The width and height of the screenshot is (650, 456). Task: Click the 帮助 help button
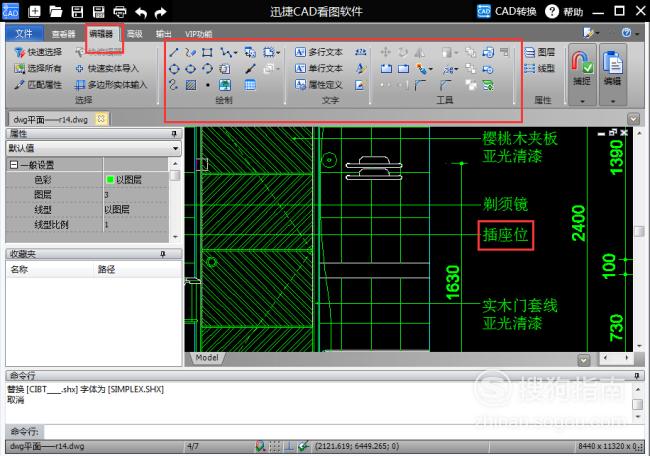point(564,12)
